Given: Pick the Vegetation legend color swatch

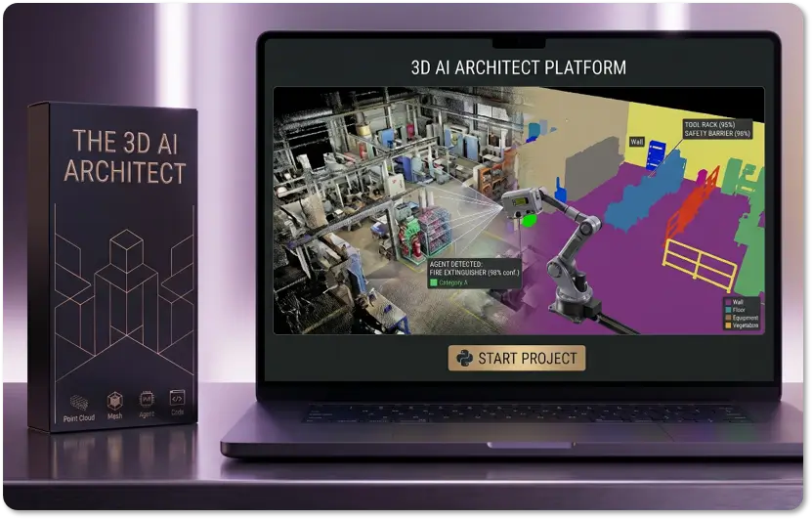Looking at the screenshot, I should [726, 325].
